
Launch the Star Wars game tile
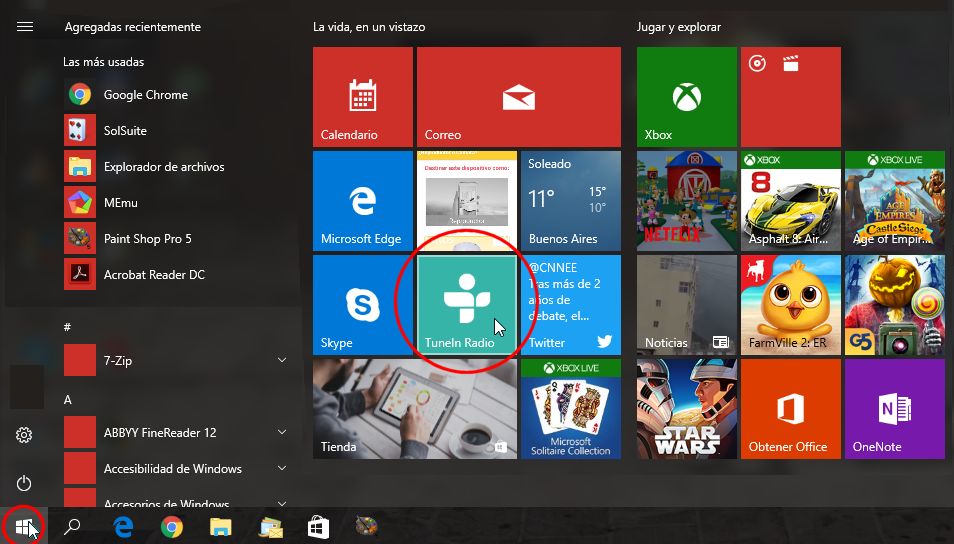(687, 409)
